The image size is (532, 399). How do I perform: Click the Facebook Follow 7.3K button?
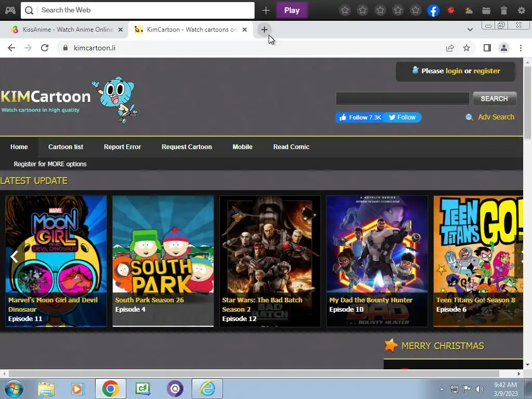(360, 117)
